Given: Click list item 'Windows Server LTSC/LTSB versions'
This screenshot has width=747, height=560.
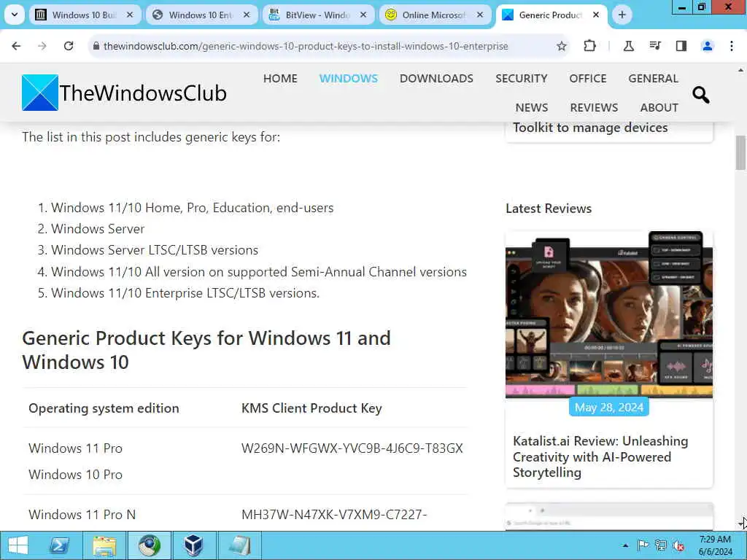Looking at the screenshot, I should (155, 250).
